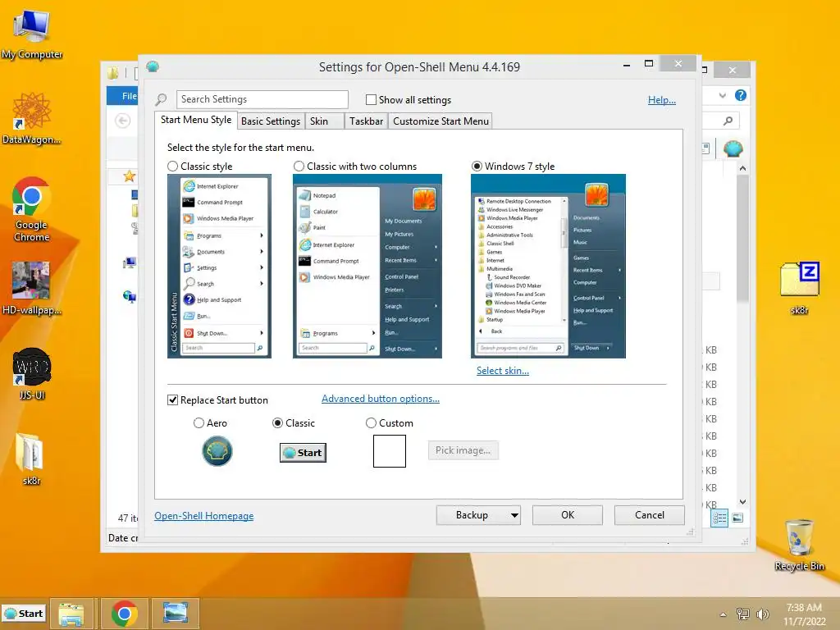840x630 pixels.
Task: Expand the Explorer ribbon chevron
Action: [x=723, y=95]
